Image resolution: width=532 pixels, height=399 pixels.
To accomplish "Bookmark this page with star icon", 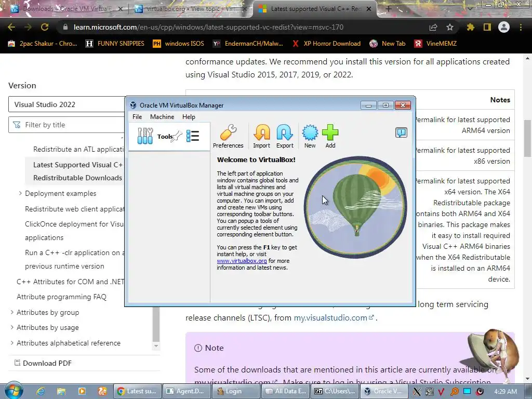I will pyautogui.click(x=450, y=27).
